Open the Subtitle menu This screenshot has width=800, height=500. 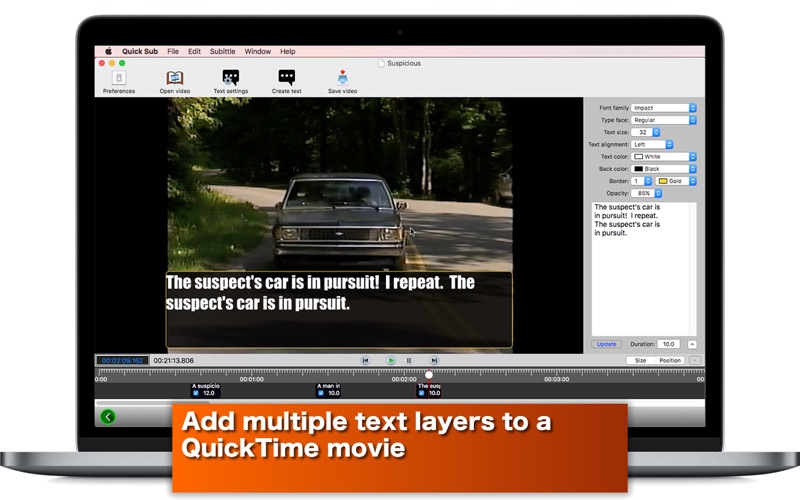click(222, 51)
